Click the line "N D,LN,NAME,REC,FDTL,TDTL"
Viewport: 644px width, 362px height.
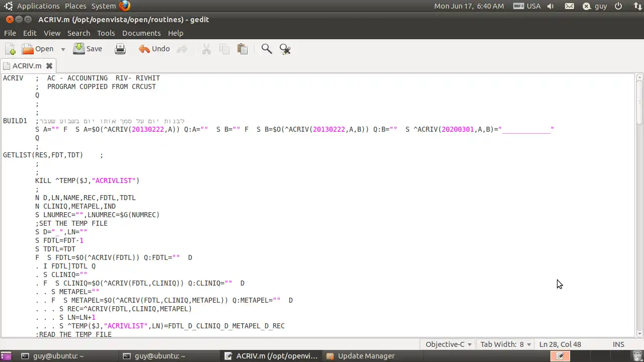(86, 198)
